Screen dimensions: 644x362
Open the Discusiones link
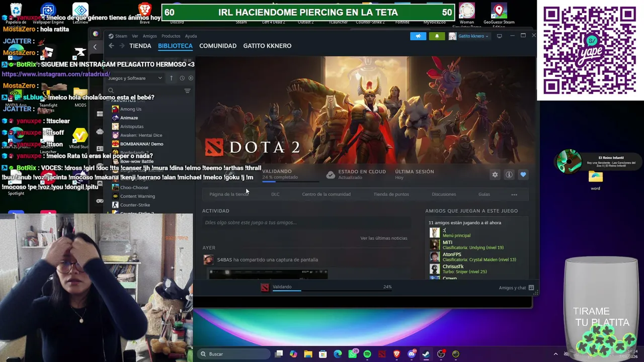click(x=444, y=194)
